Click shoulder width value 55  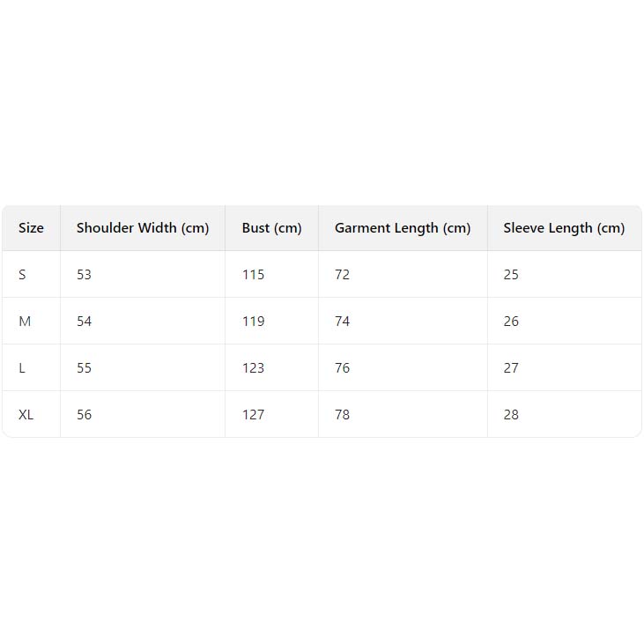(84, 368)
